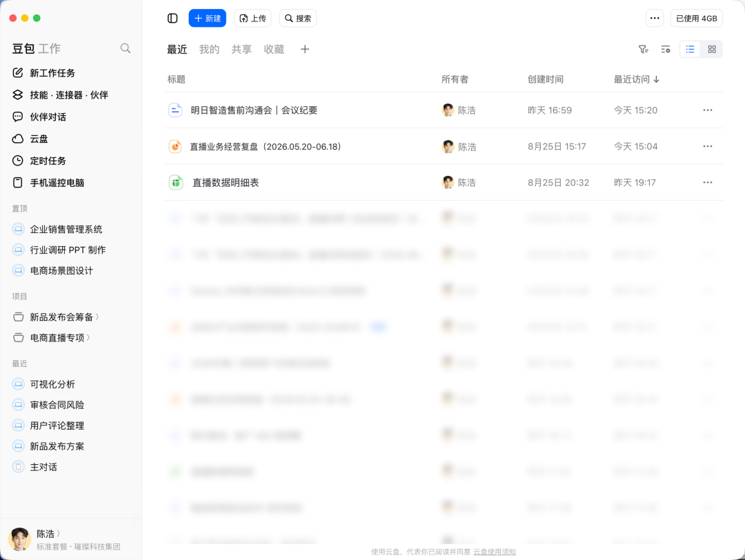The image size is (745, 560).
Task: Open 技能 · 连接器 · 伙伴
Action: pos(70,94)
